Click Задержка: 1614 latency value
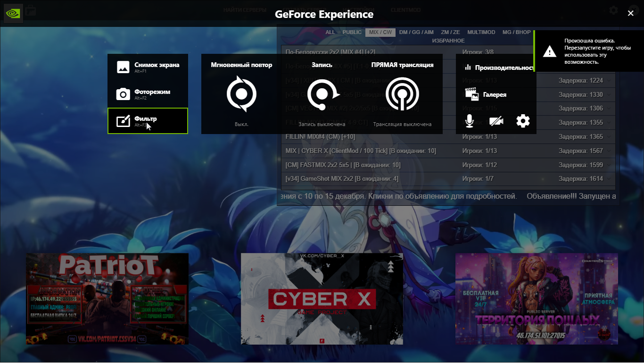The height and width of the screenshot is (363, 644). (581, 179)
